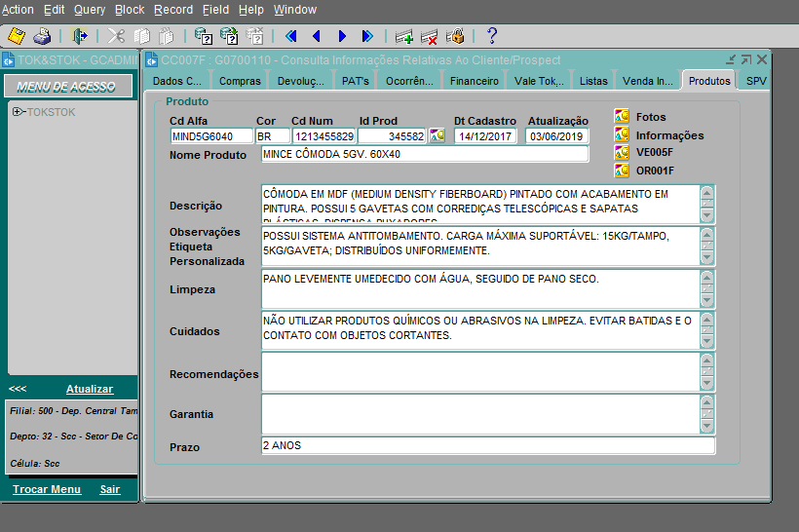Click the Enter Query toolbar icon

pyautogui.click(x=204, y=36)
